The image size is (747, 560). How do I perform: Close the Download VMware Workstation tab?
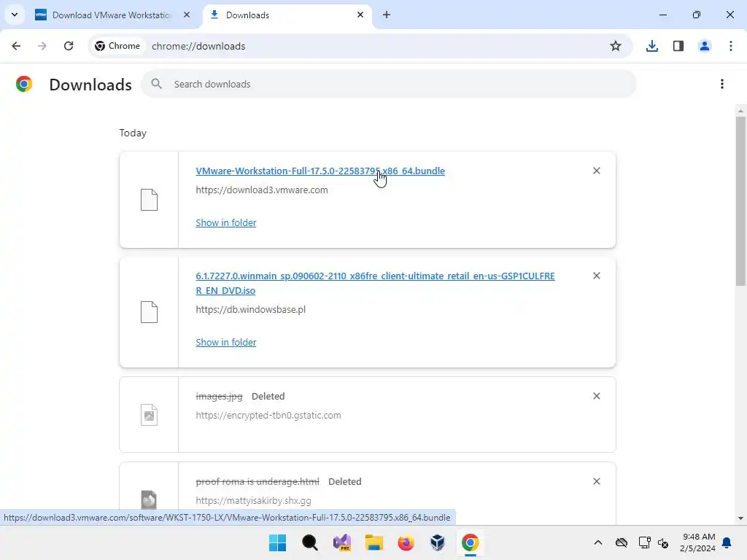pyautogui.click(x=187, y=15)
